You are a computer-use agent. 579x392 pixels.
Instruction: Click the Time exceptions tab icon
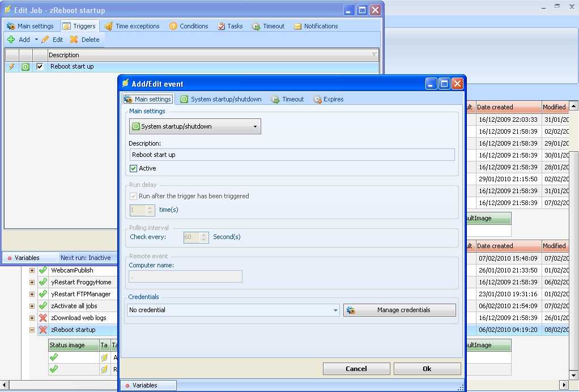pyautogui.click(x=109, y=26)
